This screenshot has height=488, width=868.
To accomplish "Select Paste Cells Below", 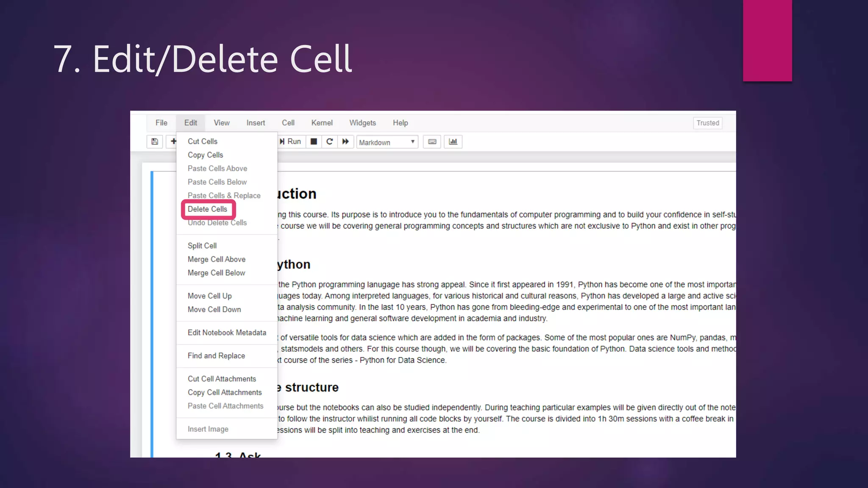I will click(227, 182).
